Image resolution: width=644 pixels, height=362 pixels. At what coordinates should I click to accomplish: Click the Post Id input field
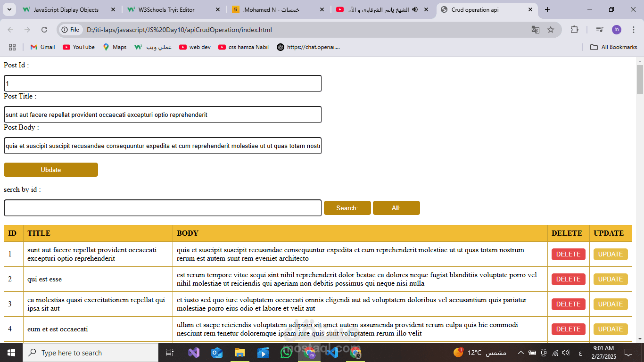163,83
